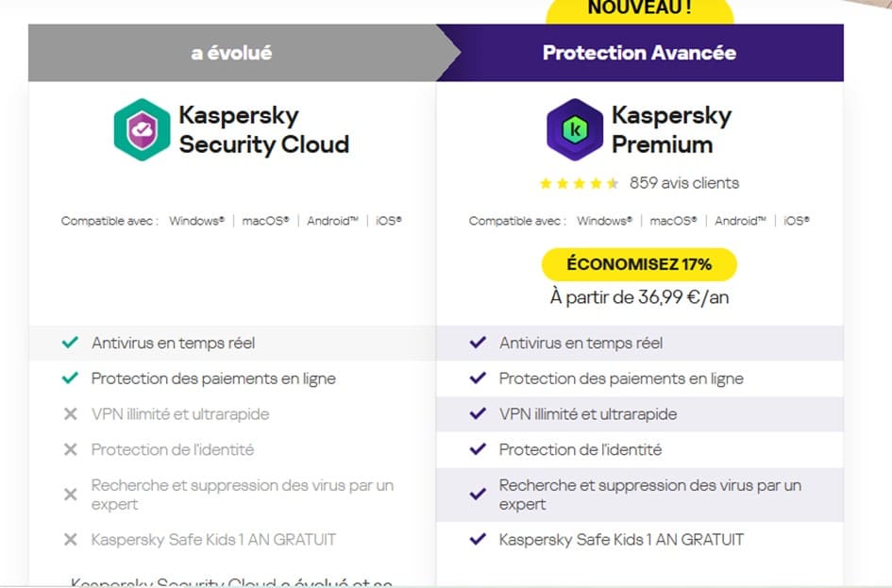Enable Kaspersky Safe Kids 1 AN GRATUIT
Viewport: 892px width, 588px height.
[477, 540]
